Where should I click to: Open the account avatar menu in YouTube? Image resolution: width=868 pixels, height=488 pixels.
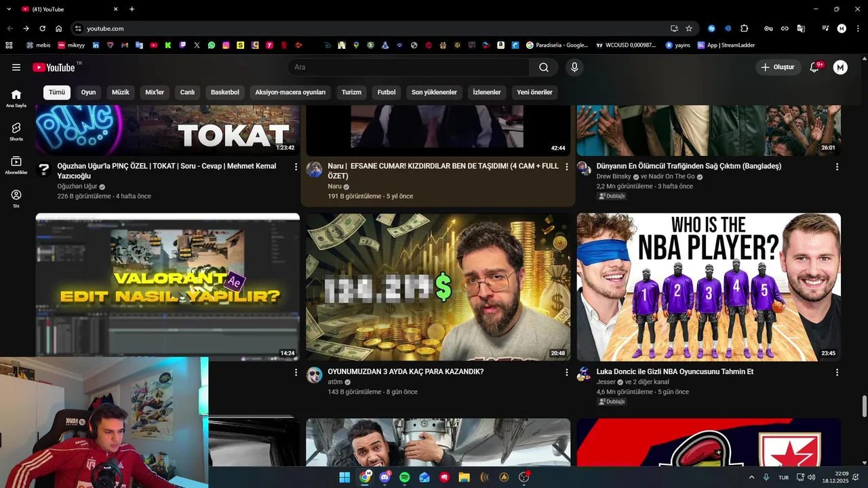pyautogui.click(x=840, y=67)
